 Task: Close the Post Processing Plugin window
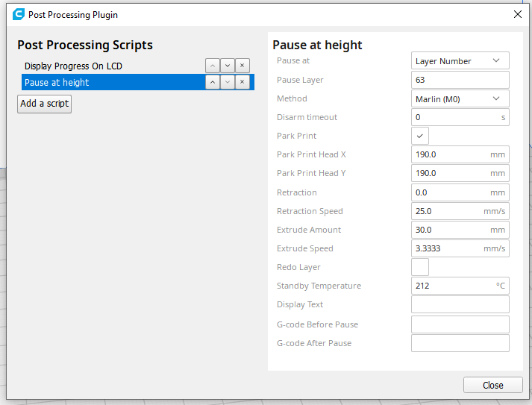(x=518, y=14)
